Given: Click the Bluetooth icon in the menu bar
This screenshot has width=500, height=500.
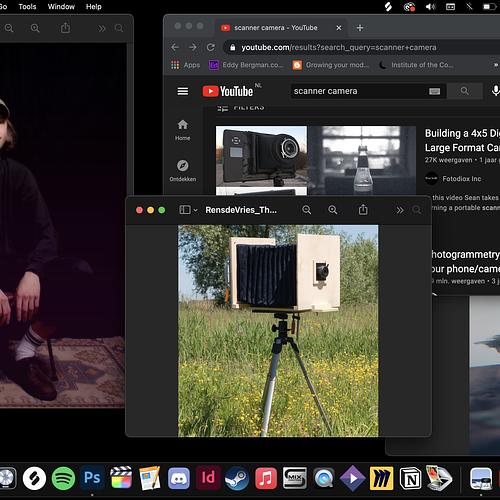Looking at the screenshot, I should [469, 7].
